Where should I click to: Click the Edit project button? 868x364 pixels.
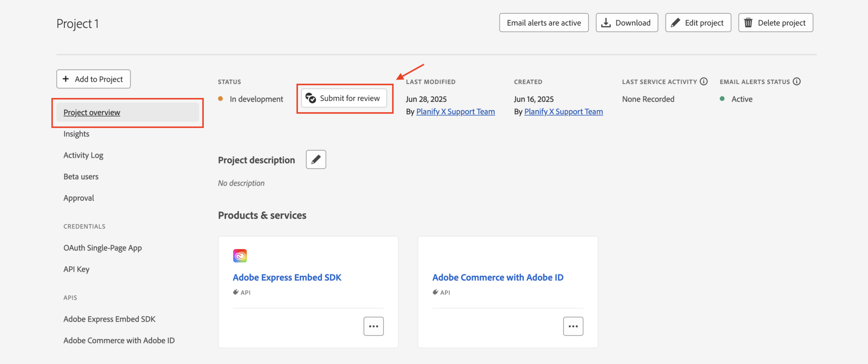coord(698,22)
